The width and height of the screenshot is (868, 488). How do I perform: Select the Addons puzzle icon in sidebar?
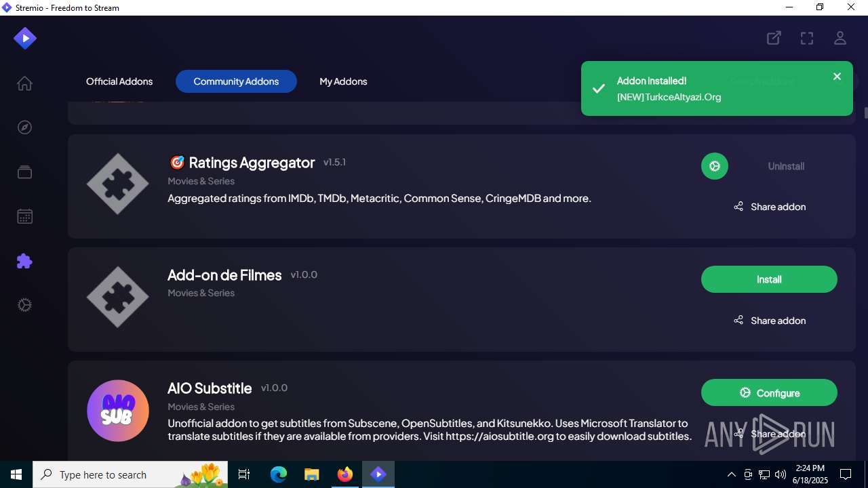24,261
